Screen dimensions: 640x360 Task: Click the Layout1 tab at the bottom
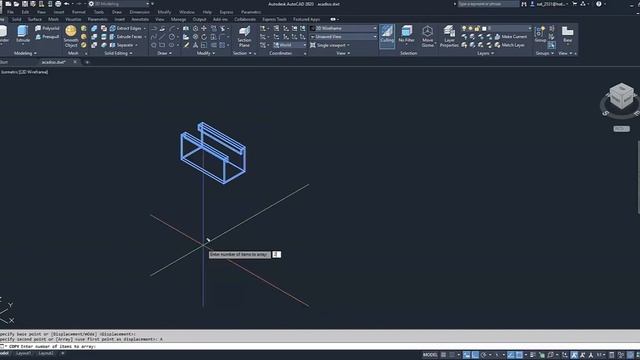(23, 353)
